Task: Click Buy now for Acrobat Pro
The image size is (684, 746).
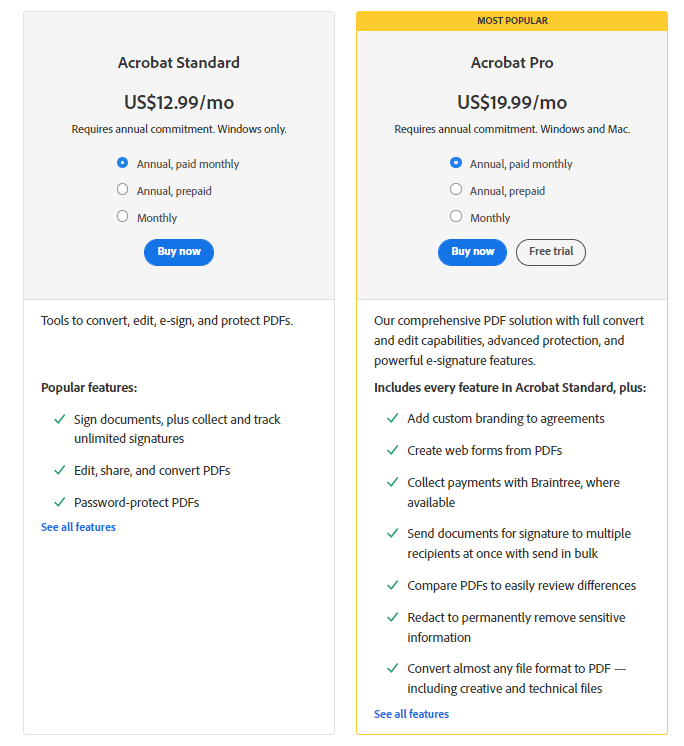Action: point(473,252)
